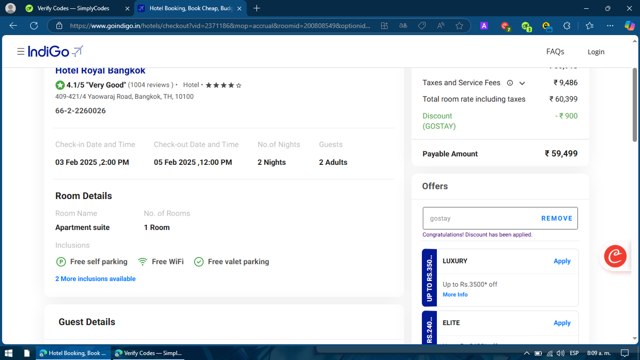Screen dimensions: 640x360
Task: Open browser Settings and more menu
Action: [x=610, y=26]
